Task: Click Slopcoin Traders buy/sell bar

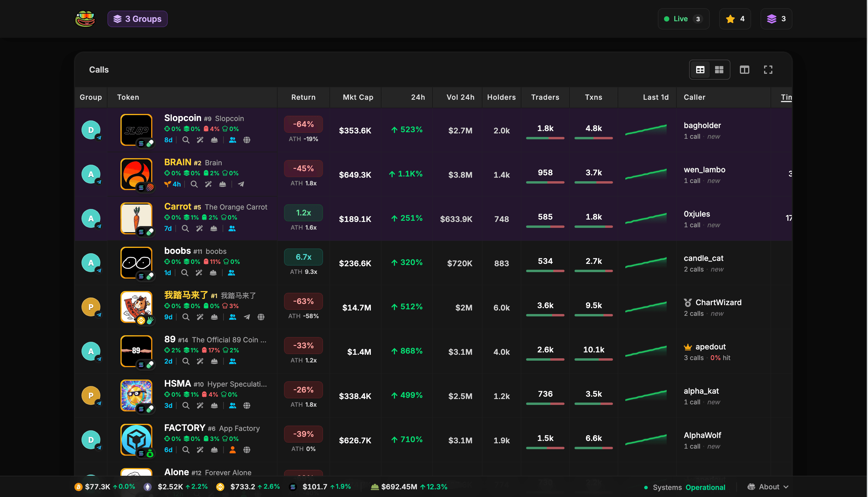Action: (545, 138)
